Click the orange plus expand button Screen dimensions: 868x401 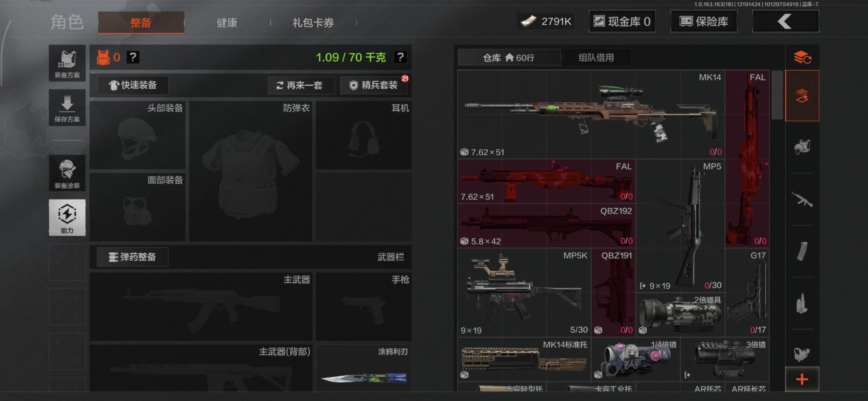[802, 379]
